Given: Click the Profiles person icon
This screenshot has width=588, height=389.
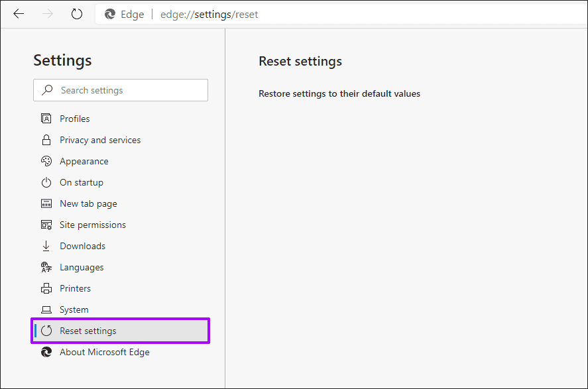Looking at the screenshot, I should [x=46, y=119].
